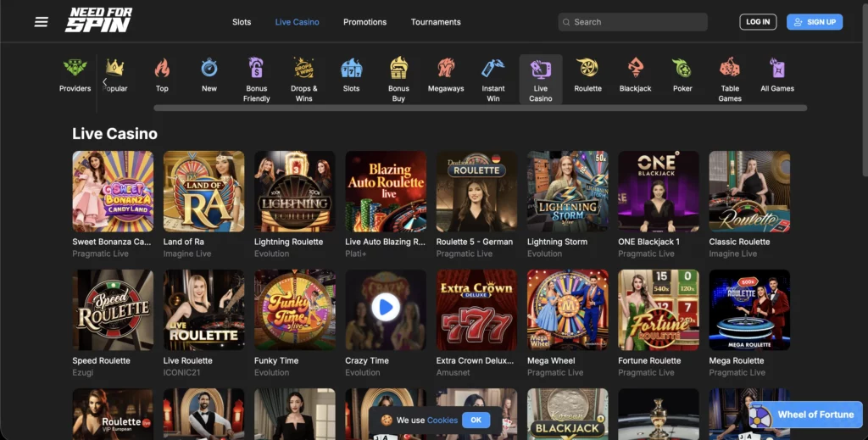Open the Bonus Buy category icon
Screen dimensions: 868x440
point(398,68)
